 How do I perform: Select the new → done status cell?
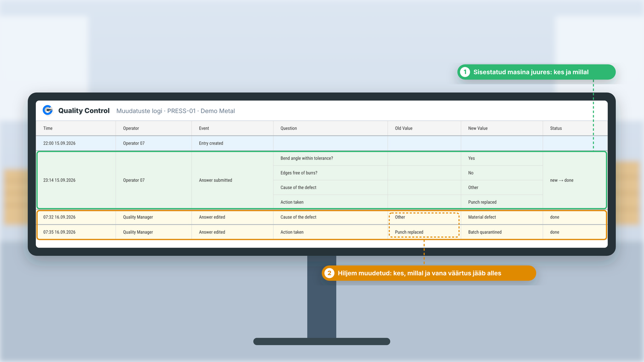(562, 180)
